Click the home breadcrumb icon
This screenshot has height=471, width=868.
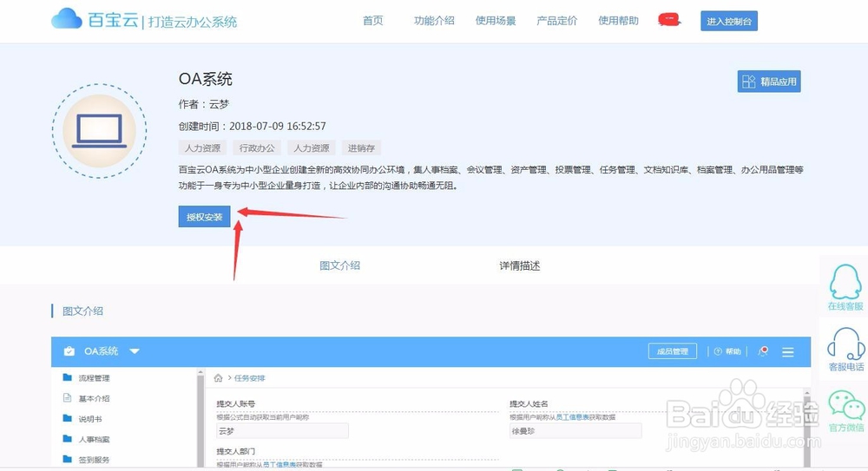[218, 378]
